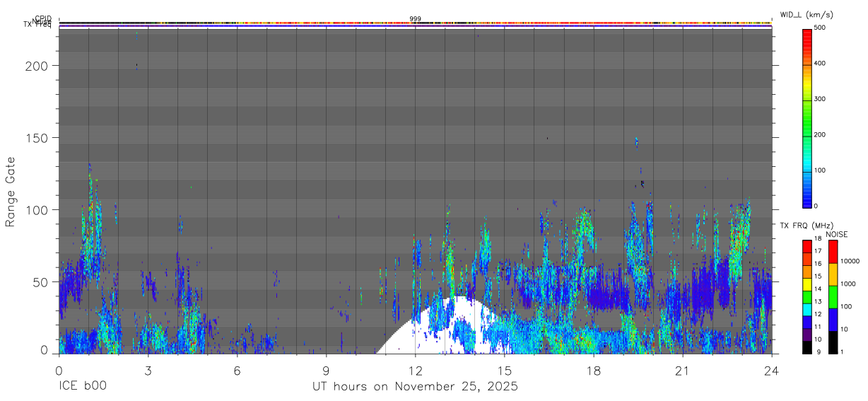This screenshot has height=401, width=868.
Task: Click the 1000 label on the NOISE legend
Action: point(850,284)
